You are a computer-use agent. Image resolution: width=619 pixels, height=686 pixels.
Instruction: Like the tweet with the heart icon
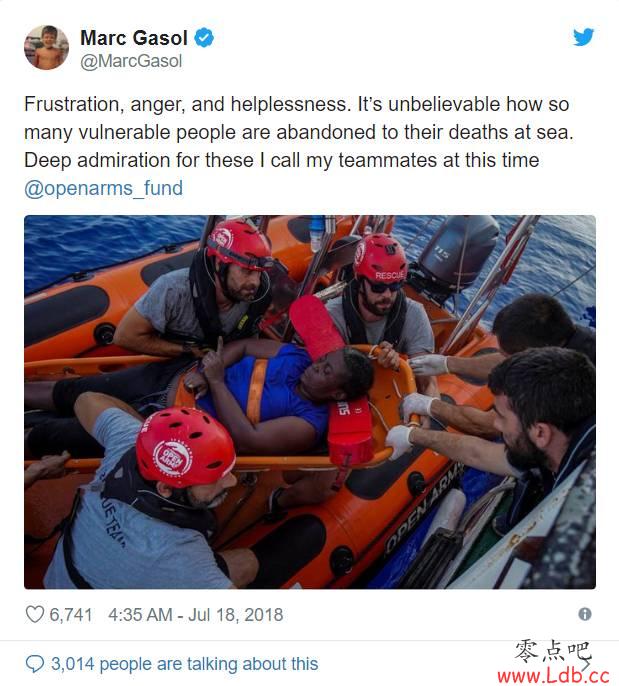(x=35, y=614)
